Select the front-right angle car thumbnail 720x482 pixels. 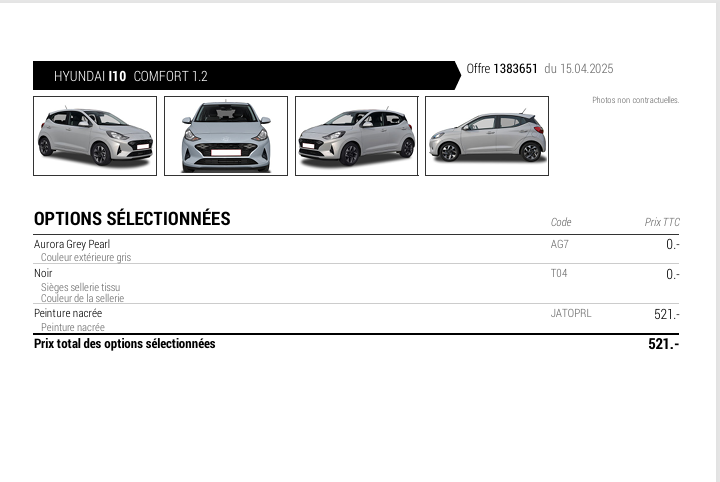(356, 136)
